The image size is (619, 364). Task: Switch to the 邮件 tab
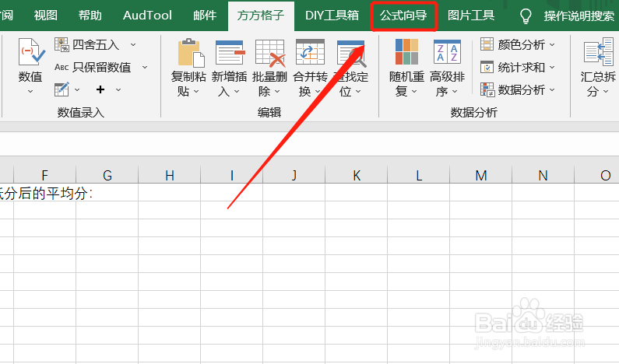point(205,16)
